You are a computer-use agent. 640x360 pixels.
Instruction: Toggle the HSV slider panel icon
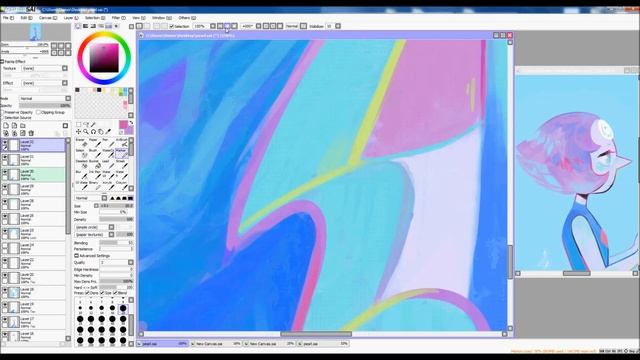(93, 26)
